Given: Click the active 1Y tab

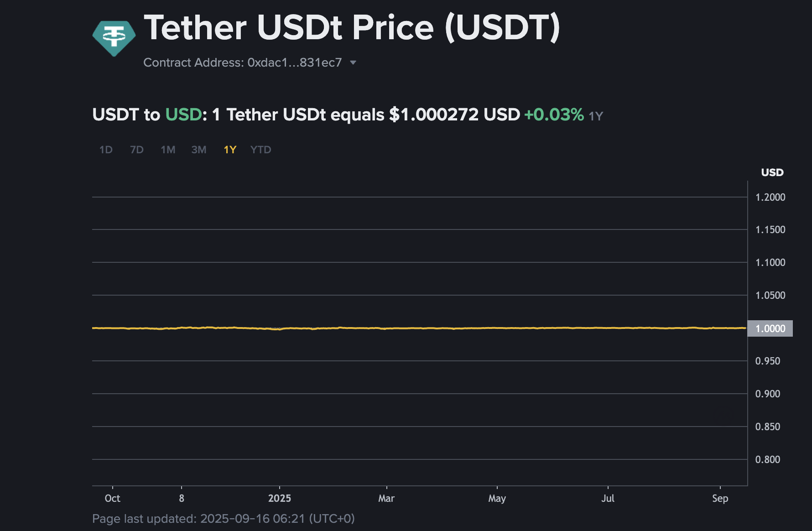Looking at the screenshot, I should pos(229,149).
